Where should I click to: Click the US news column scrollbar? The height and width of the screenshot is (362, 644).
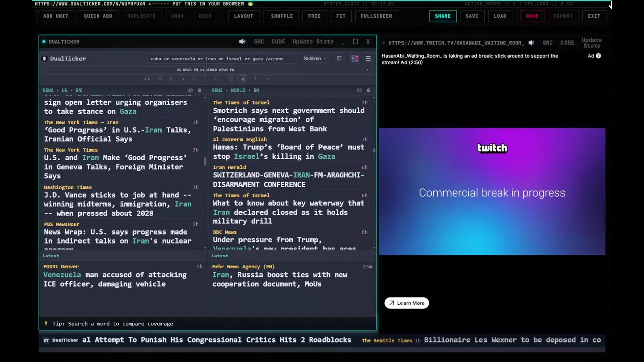[x=205, y=162]
